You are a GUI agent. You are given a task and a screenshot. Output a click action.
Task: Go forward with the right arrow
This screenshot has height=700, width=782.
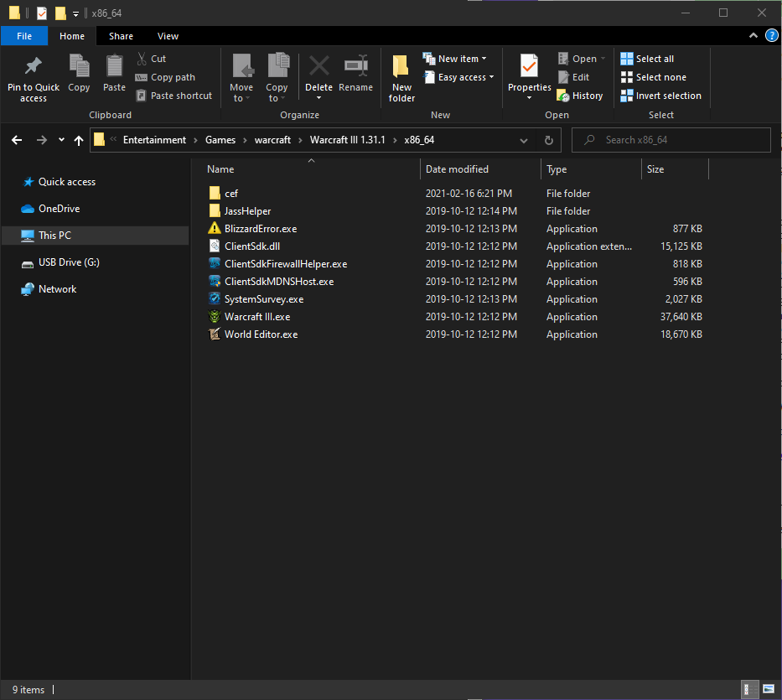click(x=42, y=140)
